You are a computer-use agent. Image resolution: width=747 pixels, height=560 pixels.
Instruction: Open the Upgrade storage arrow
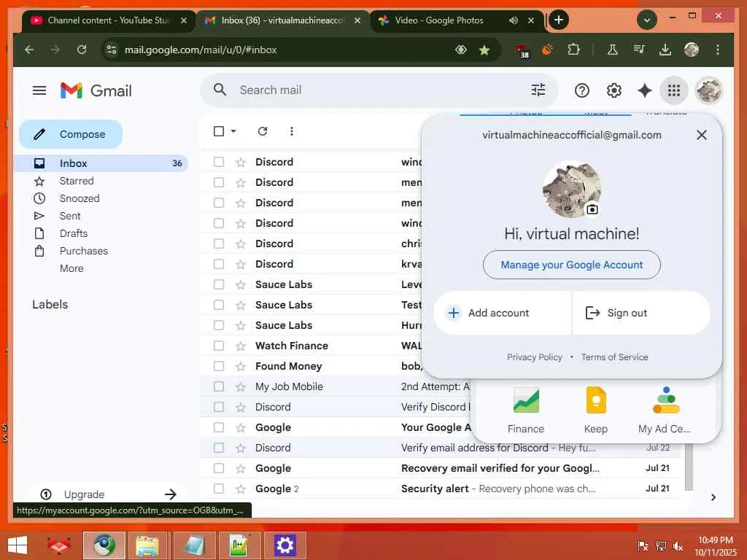tap(171, 494)
